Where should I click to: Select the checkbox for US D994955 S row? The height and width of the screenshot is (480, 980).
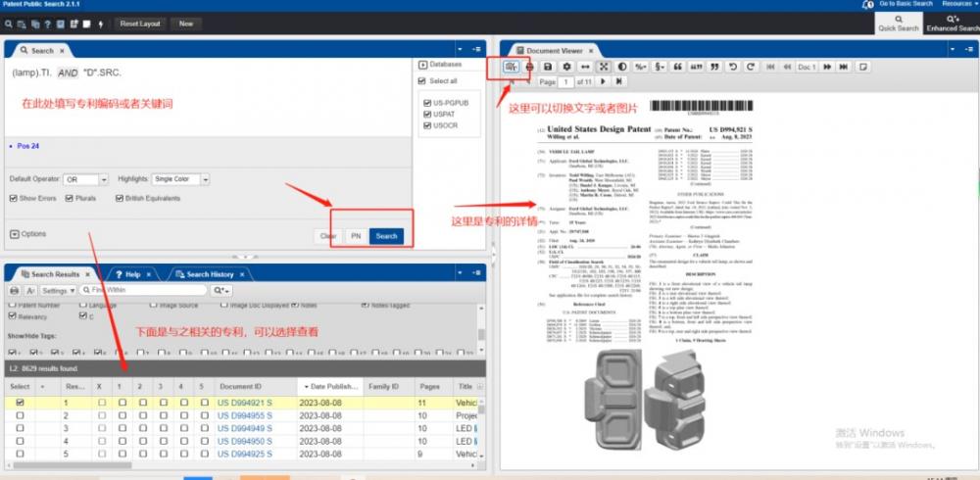(20, 415)
